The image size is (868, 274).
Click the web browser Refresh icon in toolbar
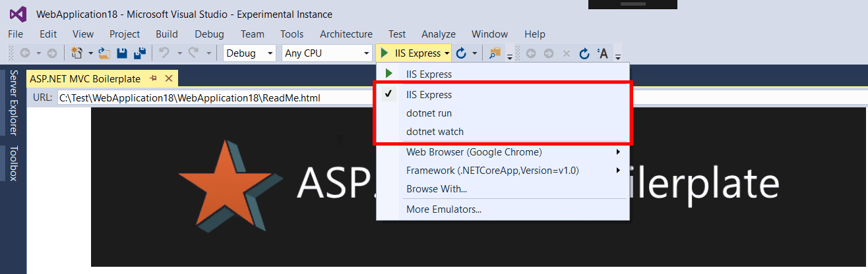(584, 53)
